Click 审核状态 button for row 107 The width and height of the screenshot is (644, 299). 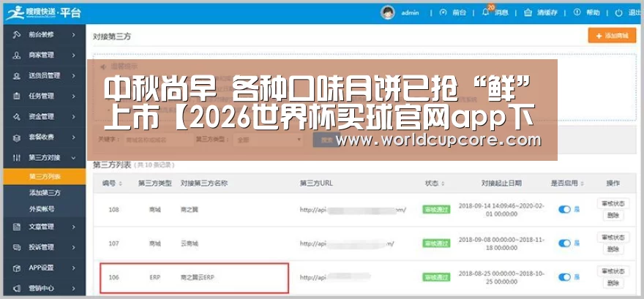point(613,238)
